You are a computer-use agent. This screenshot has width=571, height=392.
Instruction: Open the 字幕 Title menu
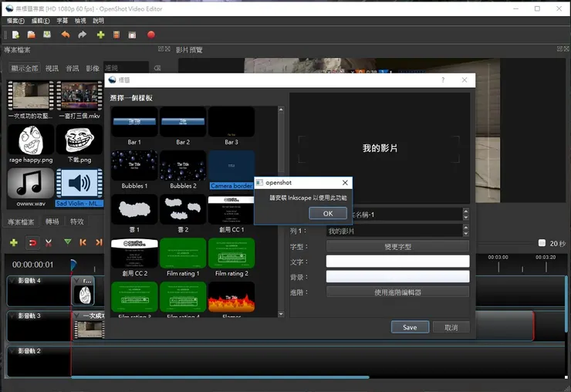tap(63, 21)
